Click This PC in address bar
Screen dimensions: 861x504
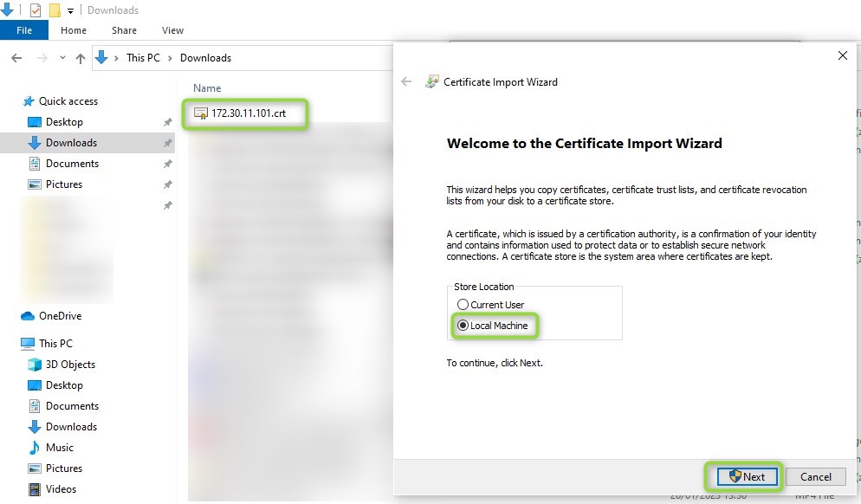coord(143,58)
